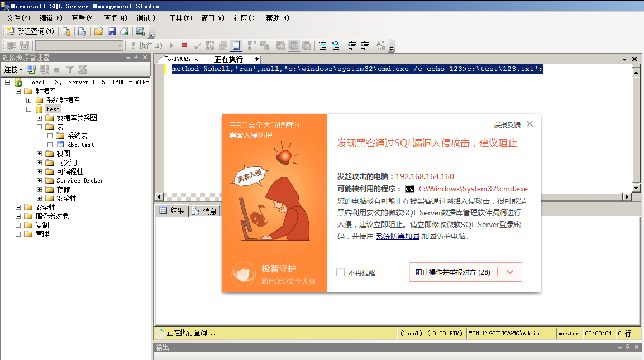Expand the 系统数据库 folder

point(28,100)
